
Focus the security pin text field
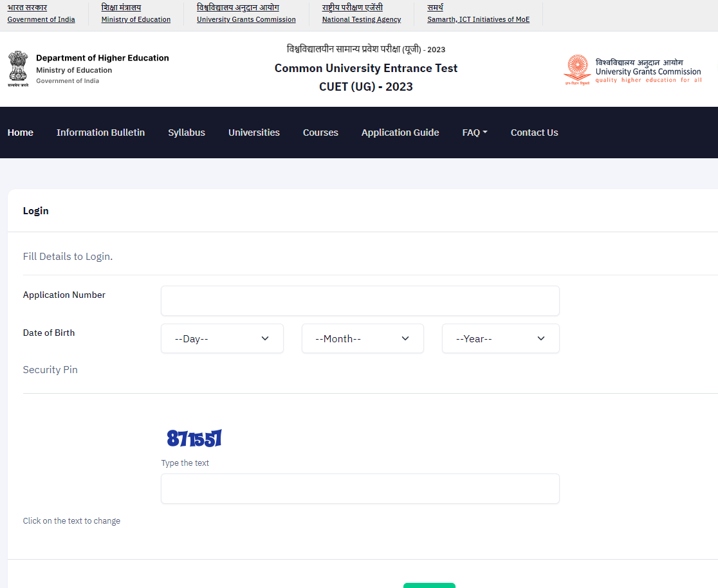click(360, 489)
